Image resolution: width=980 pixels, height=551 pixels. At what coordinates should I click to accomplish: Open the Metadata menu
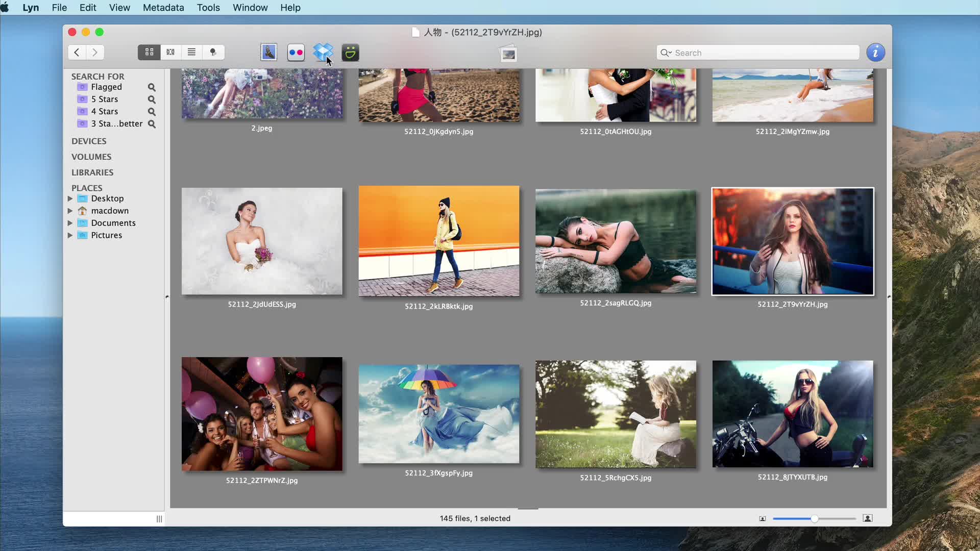click(x=163, y=8)
